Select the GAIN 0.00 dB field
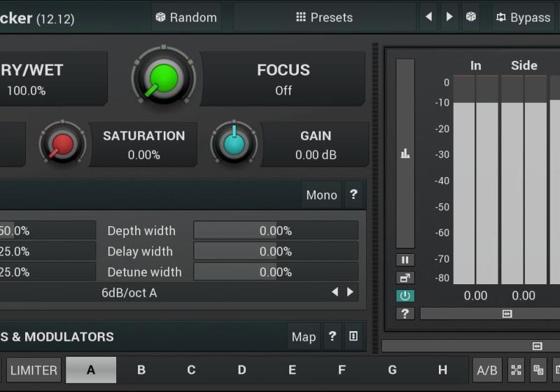560x392 pixels. click(316, 145)
